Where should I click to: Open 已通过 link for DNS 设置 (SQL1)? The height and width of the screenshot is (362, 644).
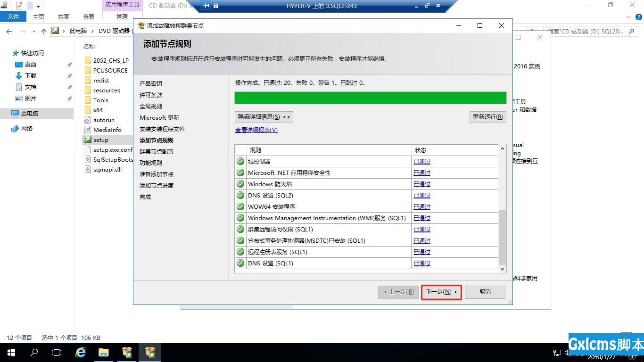click(422, 263)
